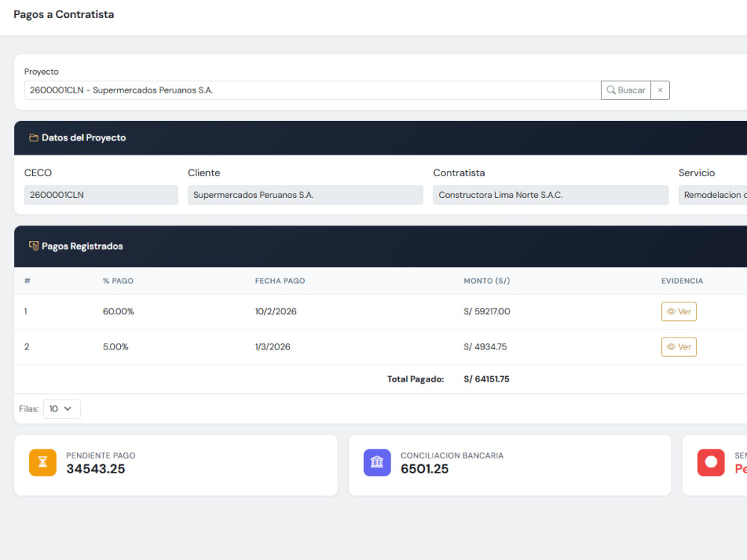
Task: Click the Datos del Proyecto header title
Action: pos(84,137)
